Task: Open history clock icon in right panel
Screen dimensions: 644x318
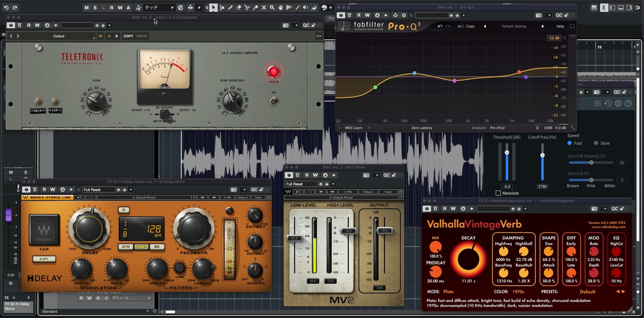Action: [x=608, y=103]
